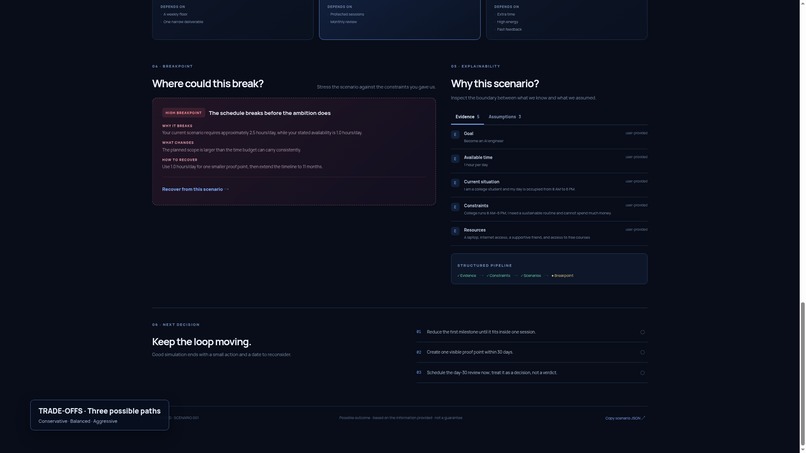Open the 'Recover from this scenario' link
This screenshot has height=453, width=806.
click(x=195, y=189)
